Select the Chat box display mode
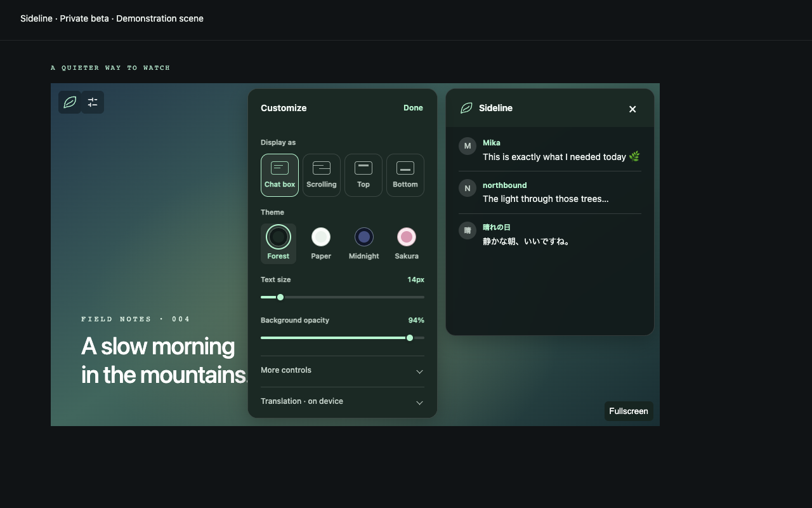Viewport: 812px width, 508px height. point(280,175)
